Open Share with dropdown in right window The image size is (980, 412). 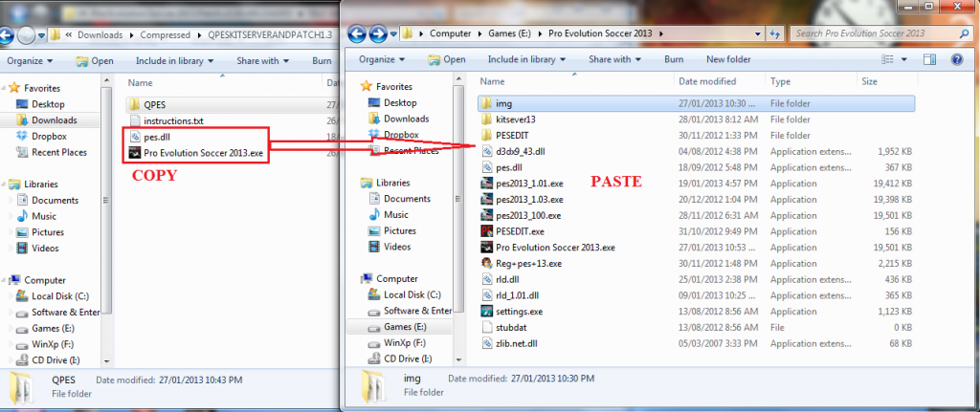coord(614,59)
